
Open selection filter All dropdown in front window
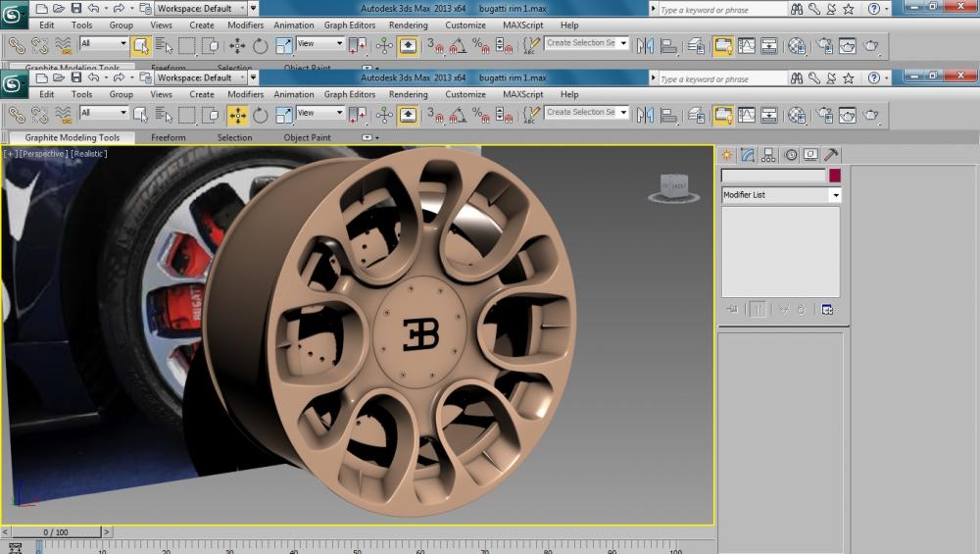104,113
